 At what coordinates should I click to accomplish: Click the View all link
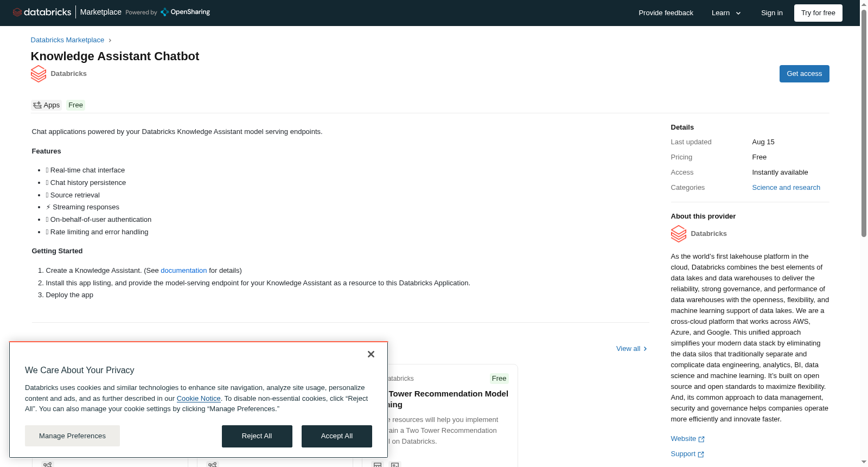point(631,349)
